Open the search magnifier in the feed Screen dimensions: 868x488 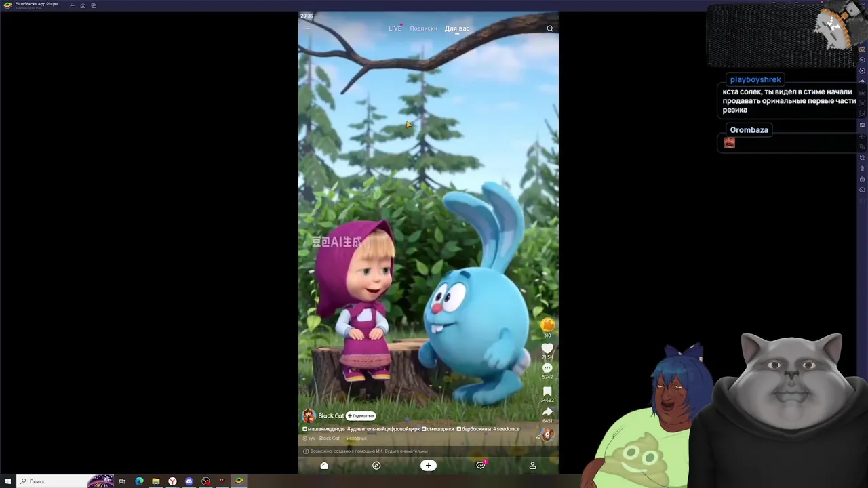[x=550, y=28]
